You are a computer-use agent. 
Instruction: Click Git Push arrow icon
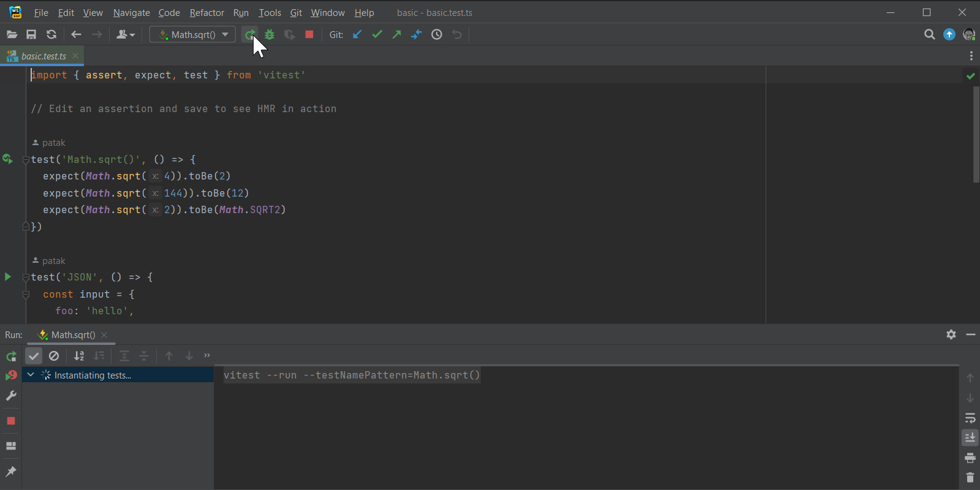pos(397,35)
